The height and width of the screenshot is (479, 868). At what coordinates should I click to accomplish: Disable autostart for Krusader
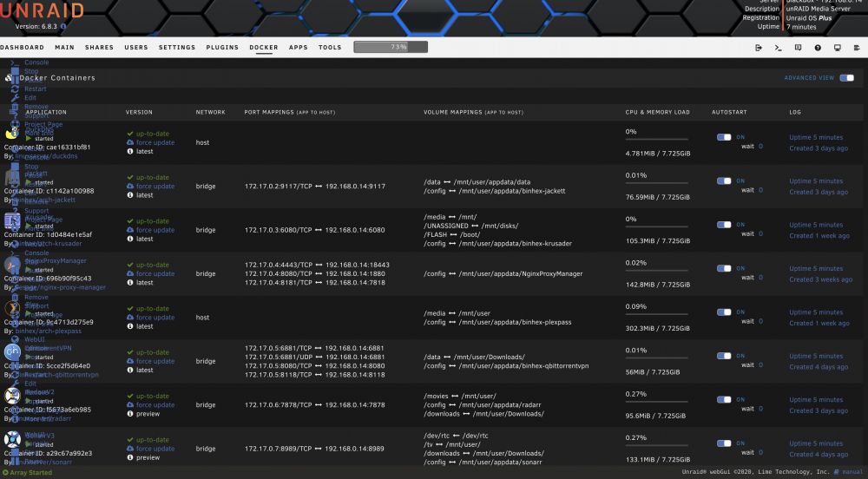(724, 225)
